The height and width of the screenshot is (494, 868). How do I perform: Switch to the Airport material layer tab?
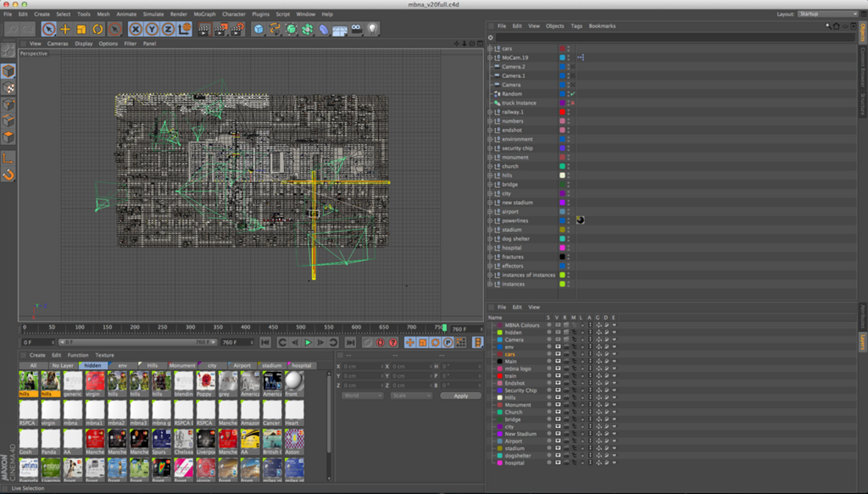[x=242, y=365]
